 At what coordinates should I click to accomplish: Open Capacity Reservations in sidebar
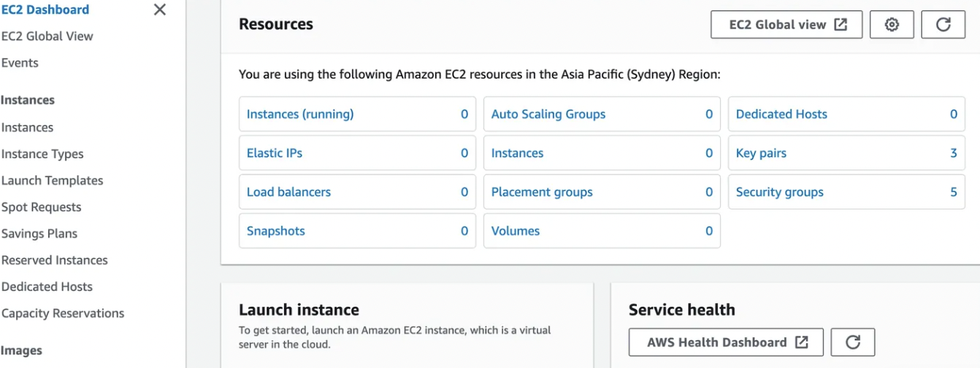(x=63, y=313)
